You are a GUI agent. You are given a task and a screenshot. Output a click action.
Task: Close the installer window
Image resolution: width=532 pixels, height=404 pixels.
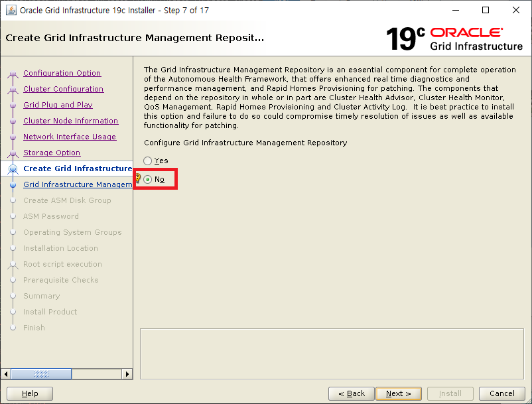coord(515,10)
